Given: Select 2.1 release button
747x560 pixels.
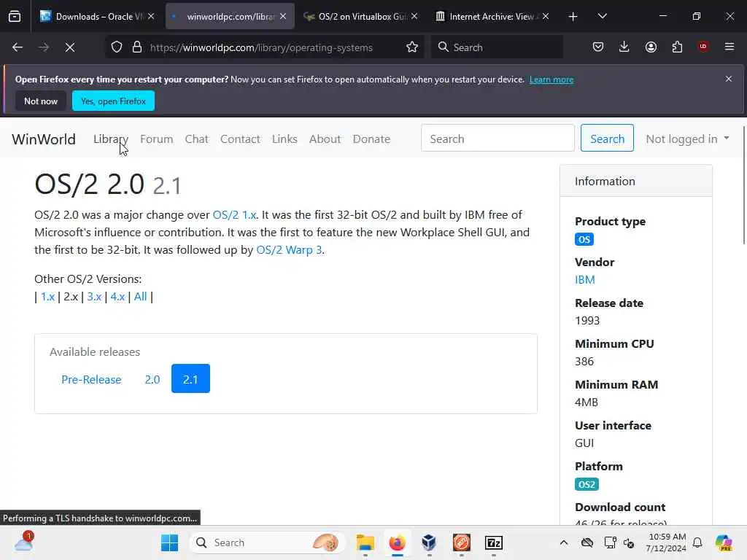Looking at the screenshot, I should (190, 379).
